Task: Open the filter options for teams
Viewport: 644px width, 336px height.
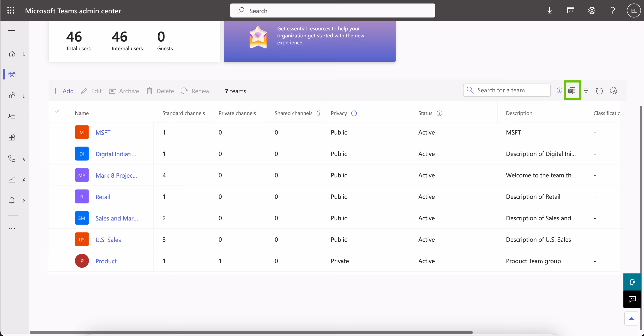Action: click(x=586, y=91)
